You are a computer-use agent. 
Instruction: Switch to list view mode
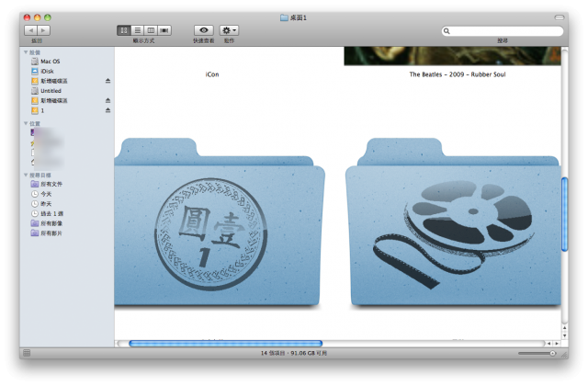coord(138,30)
